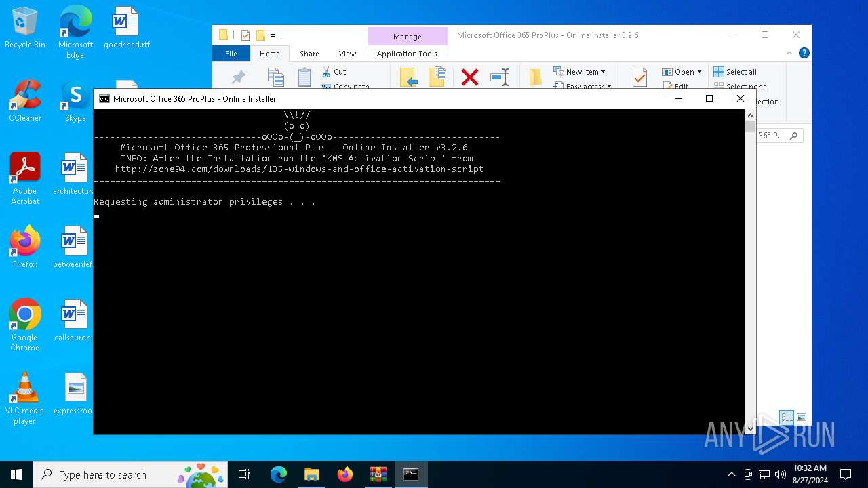Click Properties icon in quick access toolbar
Viewport: 868px width, 488px height.
[245, 35]
